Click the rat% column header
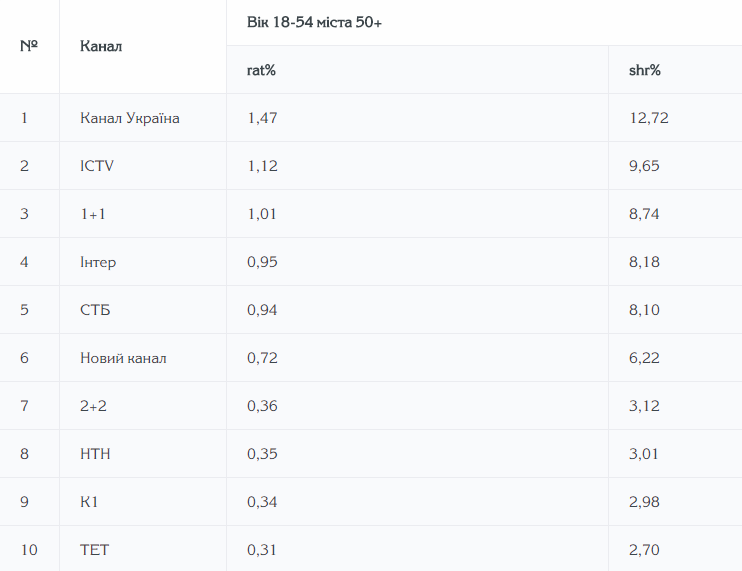The image size is (742, 571). tap(261, 70)
